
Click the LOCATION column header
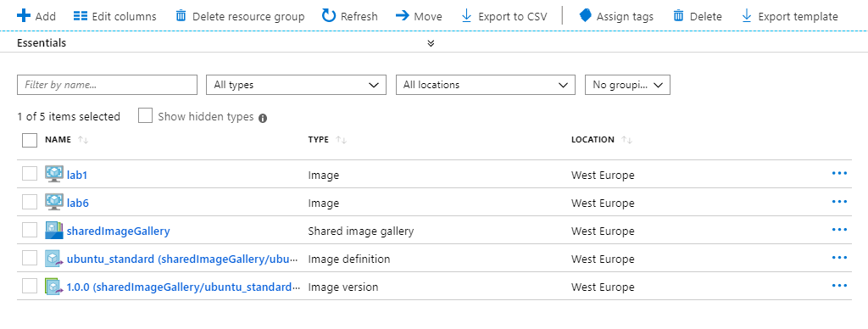coord(593,140)
